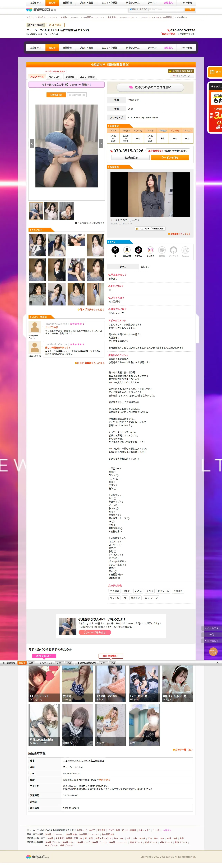Expand 投稿動画をもっと見る
The image size is (222, 868).
[179, 234]
